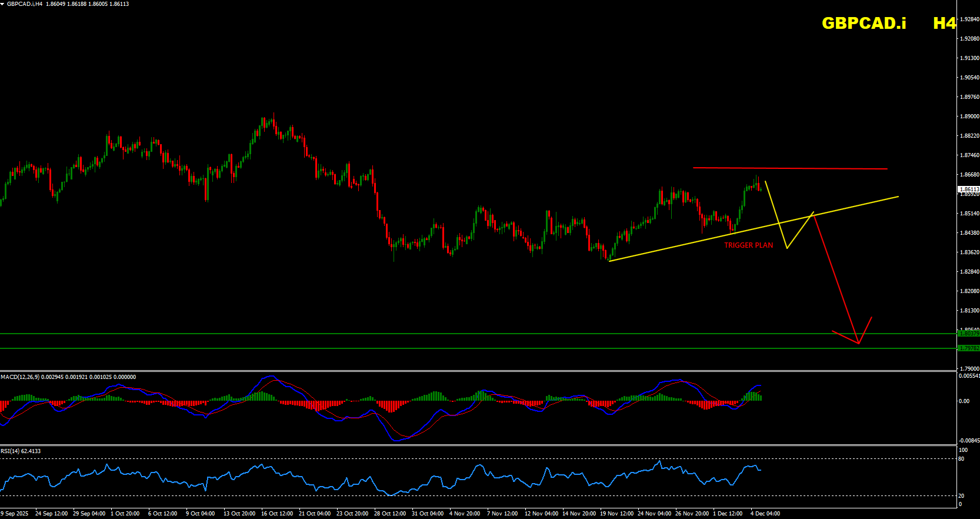Click the 1.79782 green price tag
The image size is (980, 519).
click(968, 348)
